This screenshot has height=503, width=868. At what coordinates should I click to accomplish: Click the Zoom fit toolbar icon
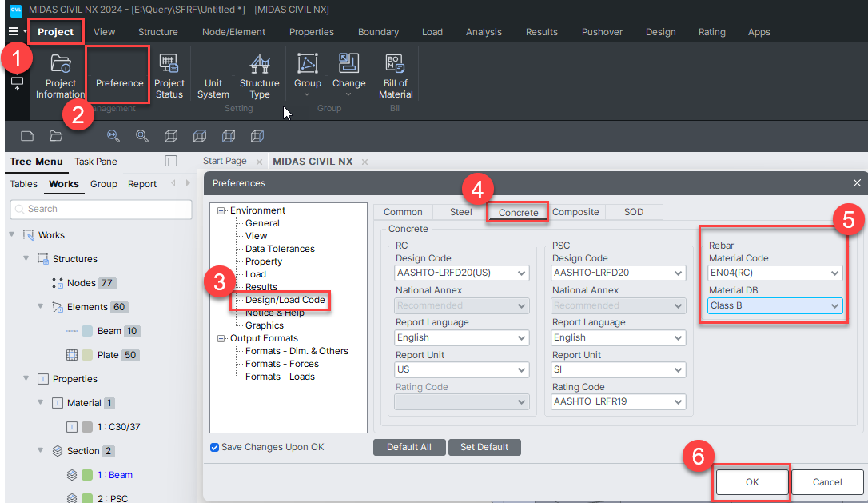point(113,136)
